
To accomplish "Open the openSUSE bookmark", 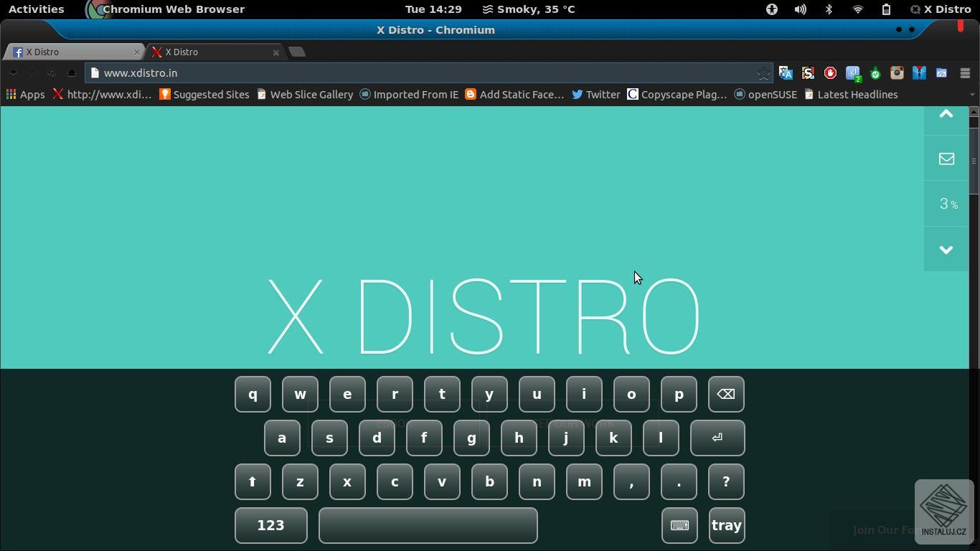I will click(765, 95).
